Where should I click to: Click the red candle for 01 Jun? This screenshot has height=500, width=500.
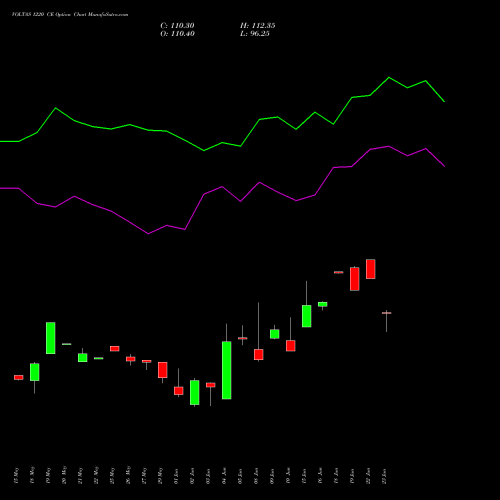click(x=179, y=391)
